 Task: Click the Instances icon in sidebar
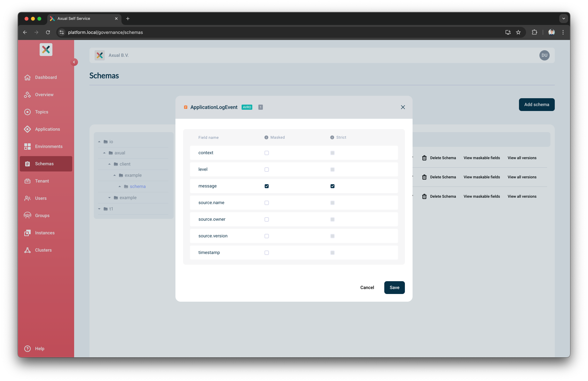pos(27,233)
